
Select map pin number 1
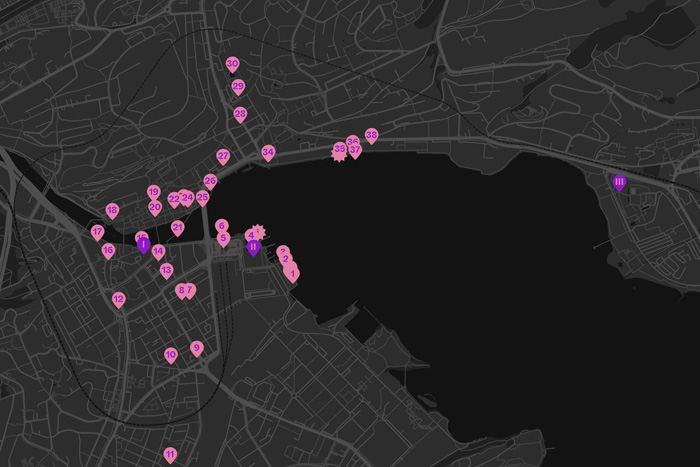pos(292,273)
